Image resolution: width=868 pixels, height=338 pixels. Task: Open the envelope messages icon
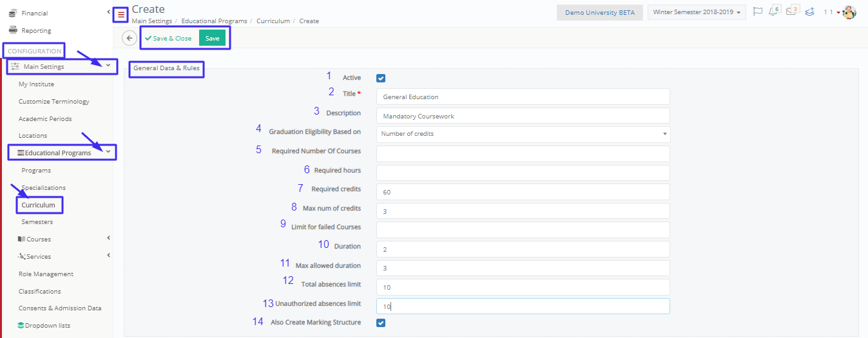[792, 12]
